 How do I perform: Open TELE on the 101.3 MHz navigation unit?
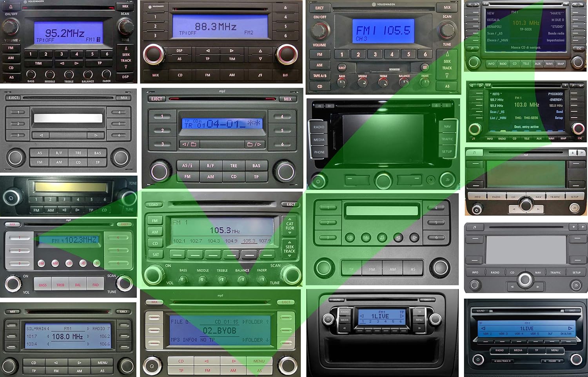[x=526, y=63]
